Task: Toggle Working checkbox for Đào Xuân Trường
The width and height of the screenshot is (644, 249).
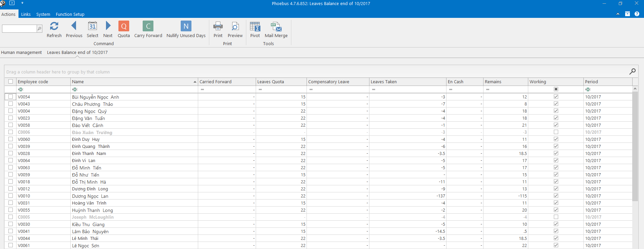Action: coord(556,132)
